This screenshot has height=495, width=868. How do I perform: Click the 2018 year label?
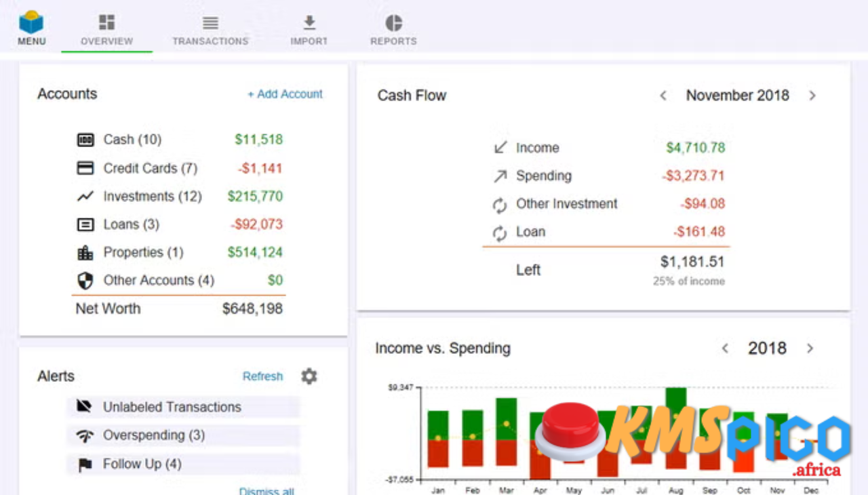pyautogui.click(x=767, y=349)
